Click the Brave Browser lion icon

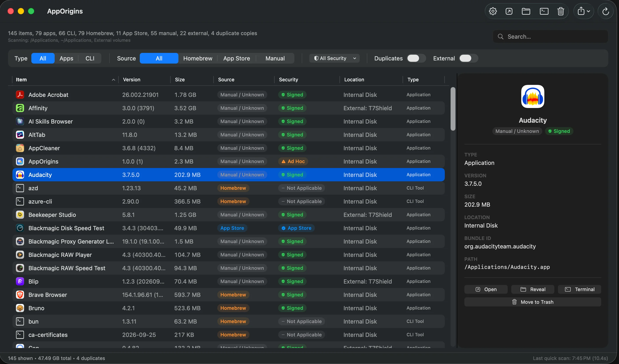tap(20, 295)
